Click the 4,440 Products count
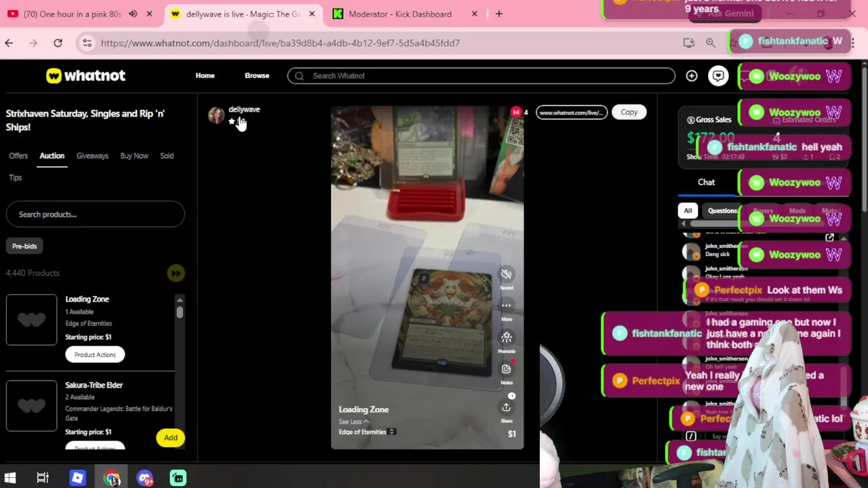Viewport: 868px width, 488px height. (33, 273)
